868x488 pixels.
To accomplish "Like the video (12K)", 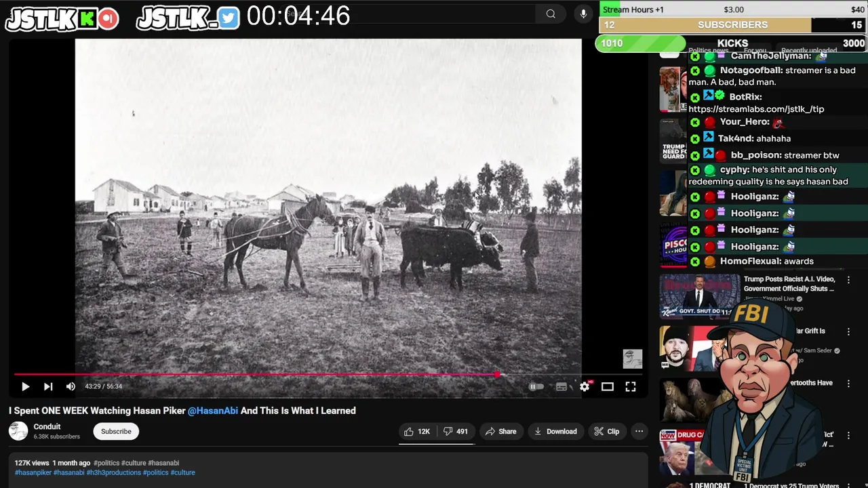I will [x=417, y=431].
